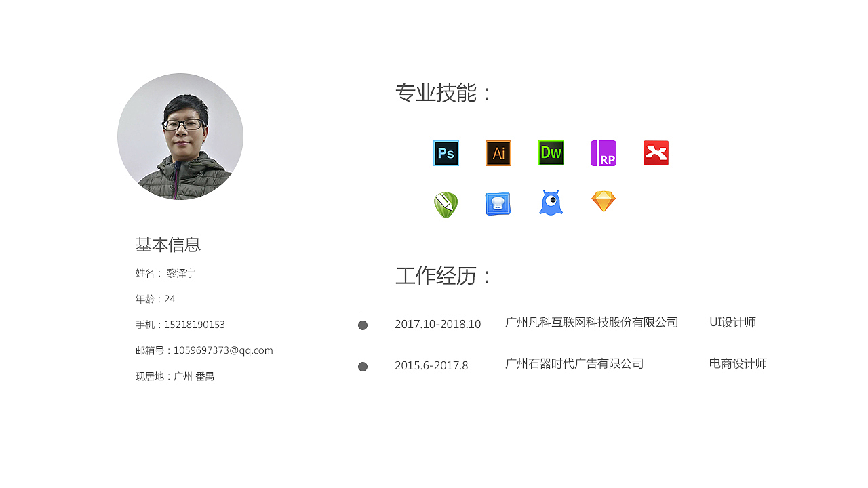The width and height of the screenshot is (868, 488).
Task: Select the Photoshop icon
Action: 446,153
